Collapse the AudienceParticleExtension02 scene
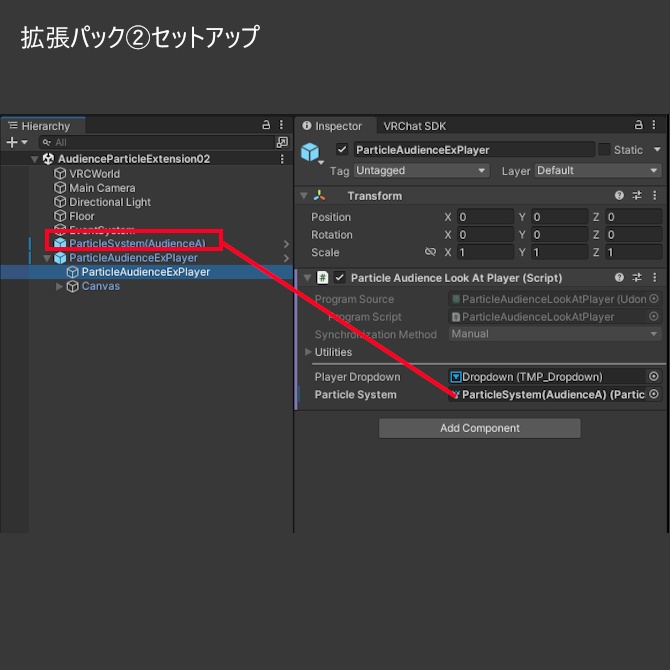Image resolution: width=670 pixels, height=670 pixels. click(35, 159)
